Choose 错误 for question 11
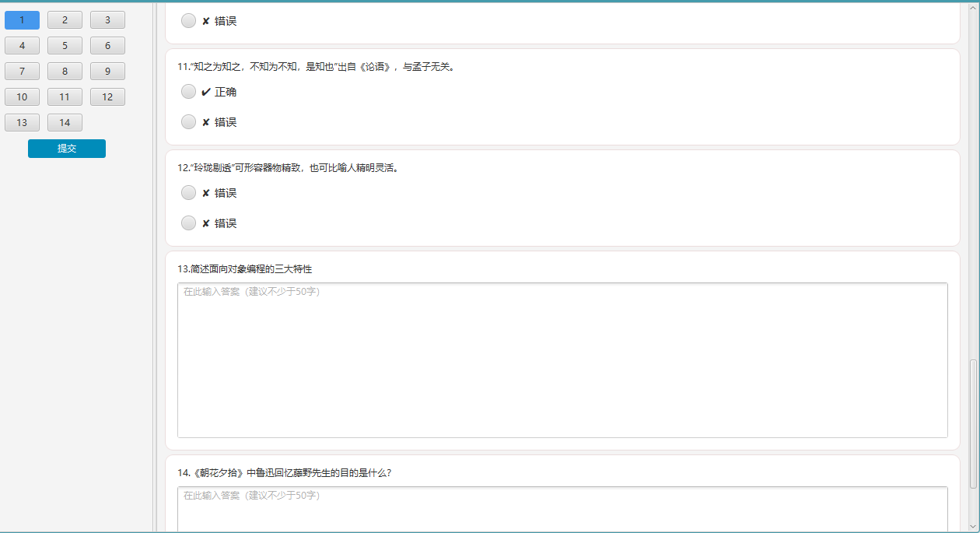 point(188,122)
